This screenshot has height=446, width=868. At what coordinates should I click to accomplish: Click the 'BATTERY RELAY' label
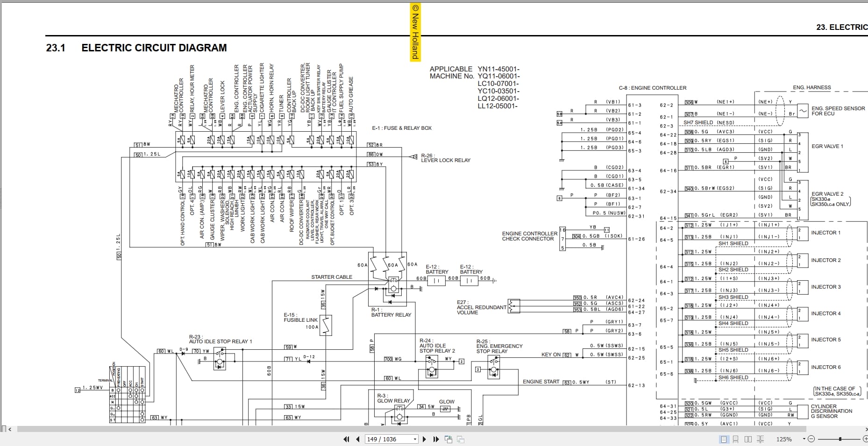pos(391,315)
